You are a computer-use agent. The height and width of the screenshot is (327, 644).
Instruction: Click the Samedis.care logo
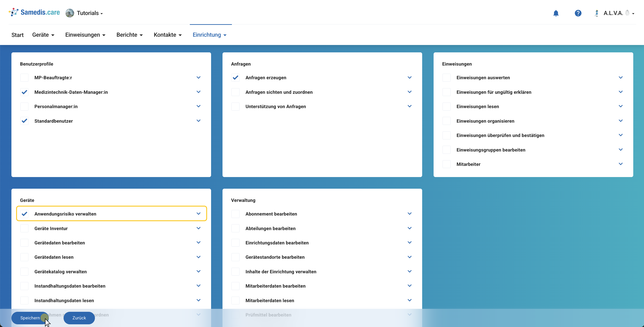(x=34, y=13)
